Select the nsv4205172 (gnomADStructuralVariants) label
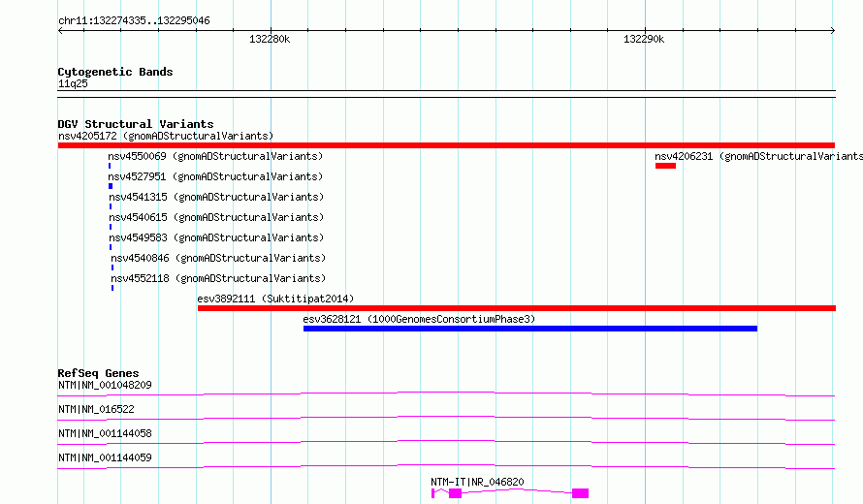This screenshot has height=504, width=863. (166, 136)
